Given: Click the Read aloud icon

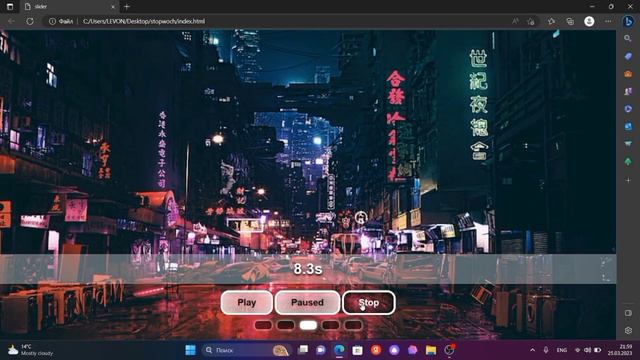Looking at the screenshot, I should [515, 21].
